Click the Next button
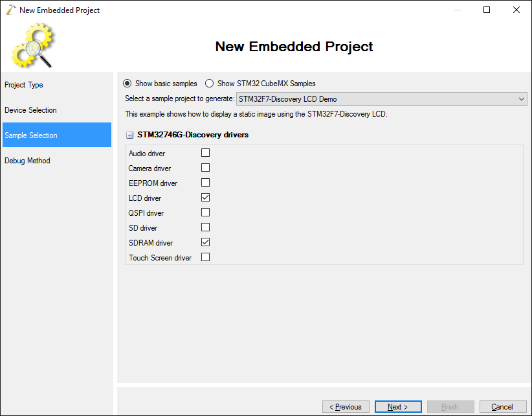Image resolution: width=532 pixels, height=416 pixels. point(398,406)
